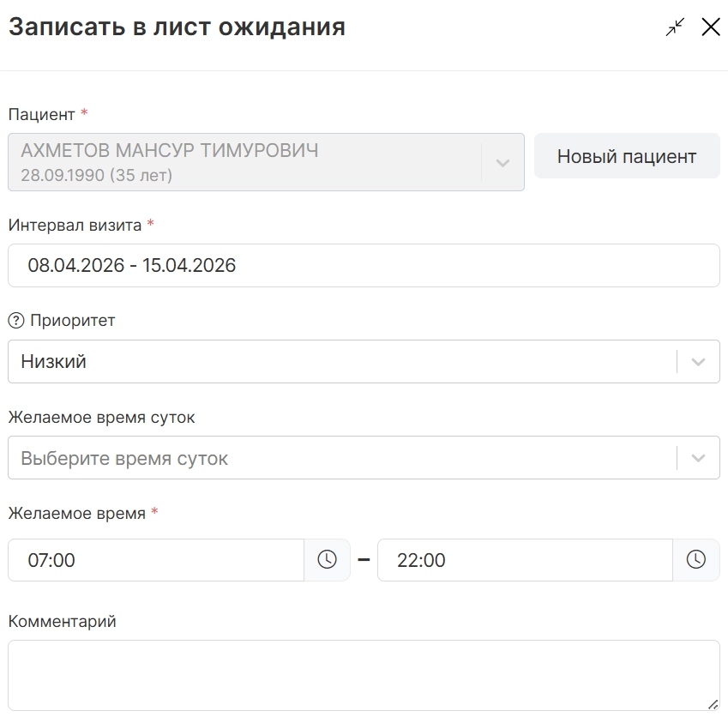
Task: Click the Желаемое время суток label
Action: tap(101, 418)
